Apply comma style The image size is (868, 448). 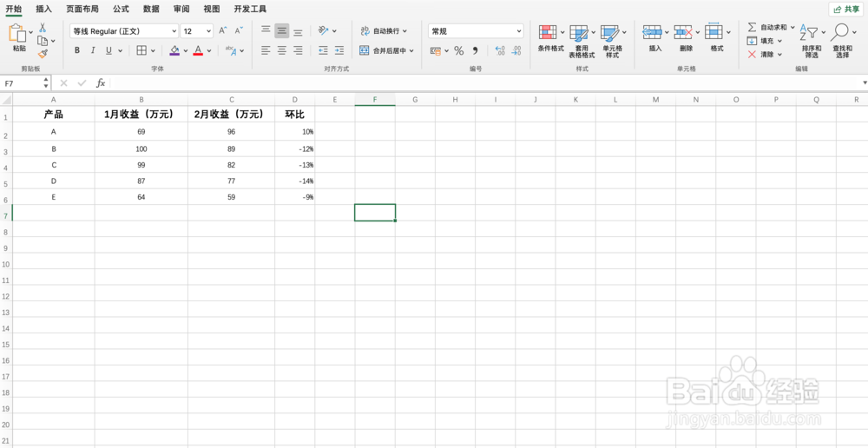pyautogui.click(x=475, y=51)
